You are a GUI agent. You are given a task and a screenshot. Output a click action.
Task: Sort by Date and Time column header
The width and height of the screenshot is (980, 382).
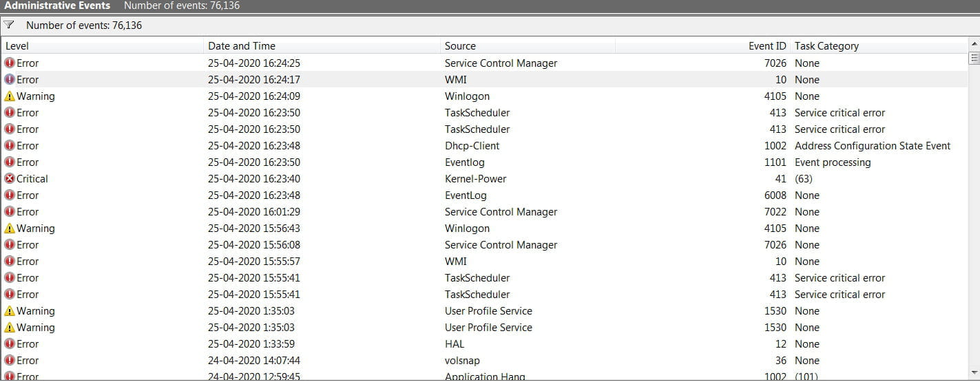click(322, 46)
